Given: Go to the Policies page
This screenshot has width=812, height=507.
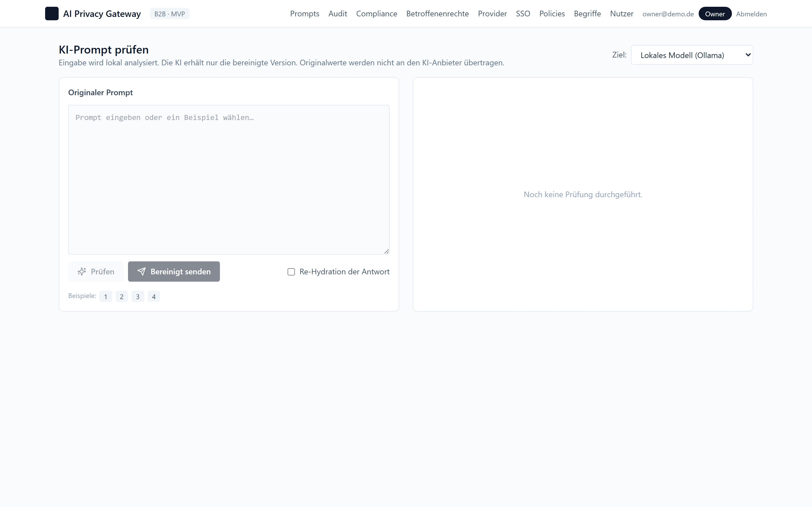Looking at the screenshot, I should 552,14.
